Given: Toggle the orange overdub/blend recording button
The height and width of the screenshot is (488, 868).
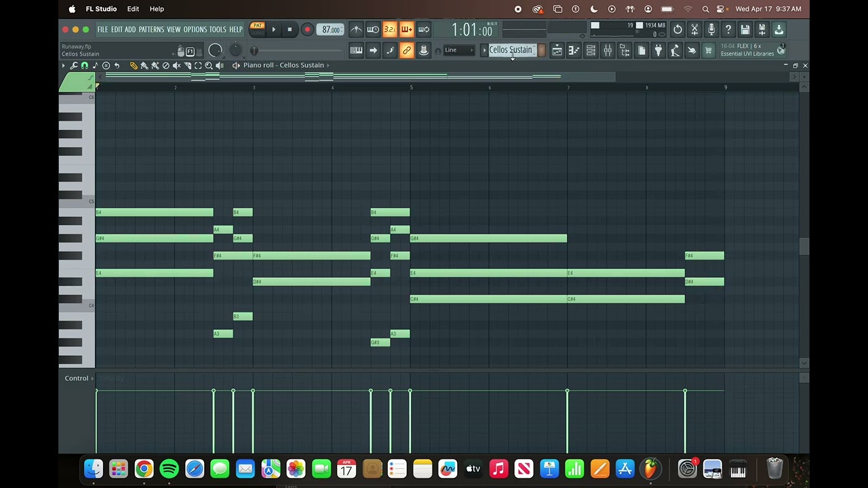Looking at the screenshot, I should click(407, 29).
